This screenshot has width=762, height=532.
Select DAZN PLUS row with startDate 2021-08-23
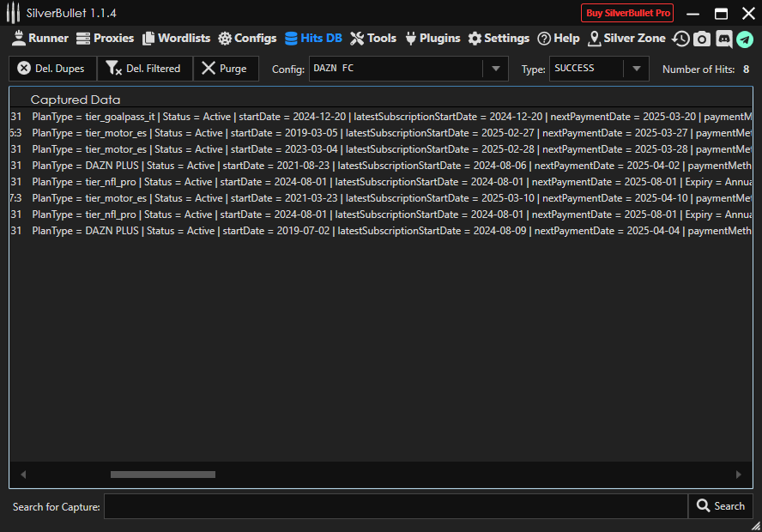pyautogui.click(x=381, y=166)
